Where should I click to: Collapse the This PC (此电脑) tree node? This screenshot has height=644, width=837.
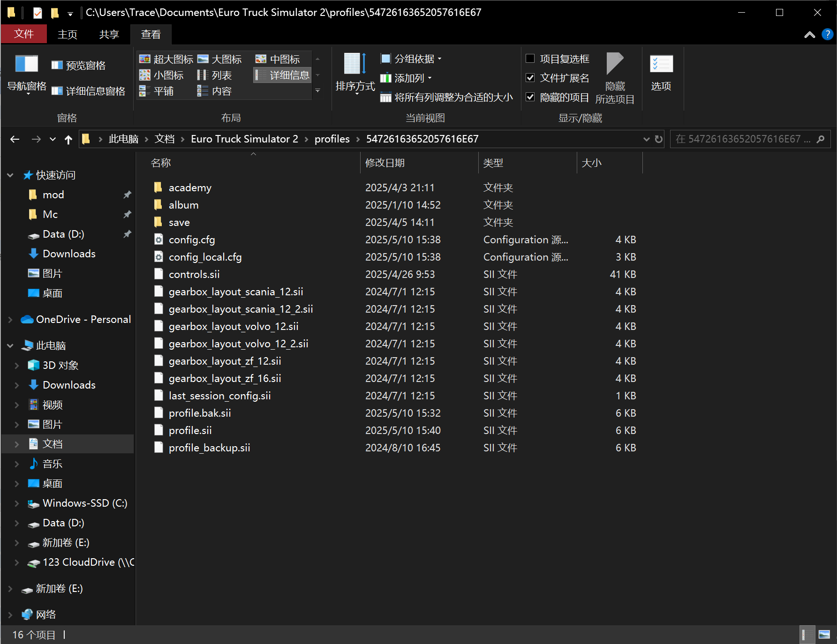click(10, 346)
